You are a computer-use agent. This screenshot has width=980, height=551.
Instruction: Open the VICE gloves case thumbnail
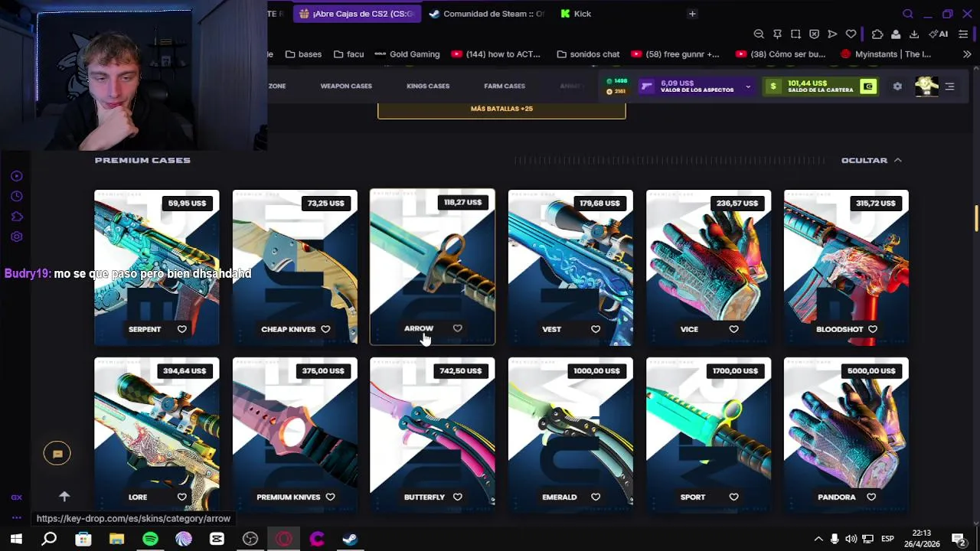point(708,268)
